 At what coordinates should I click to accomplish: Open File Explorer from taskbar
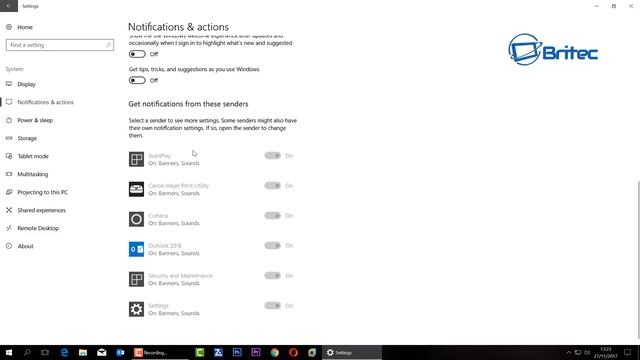[83, 352]
